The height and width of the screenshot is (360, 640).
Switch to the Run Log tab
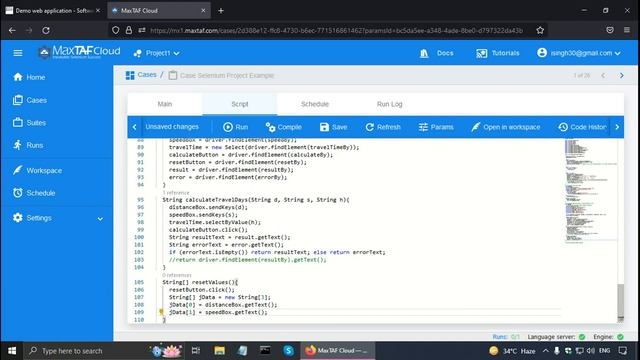pos(389,104)
